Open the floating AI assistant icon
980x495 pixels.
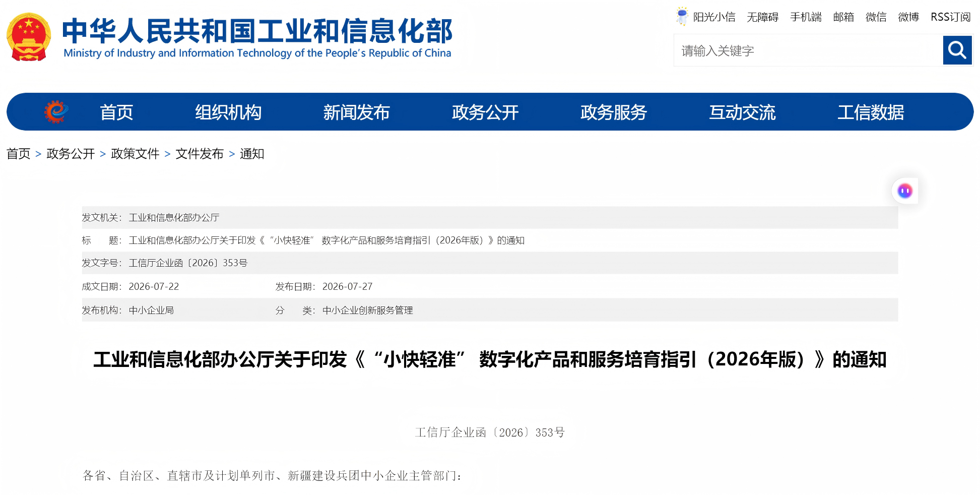coord(905,191)
